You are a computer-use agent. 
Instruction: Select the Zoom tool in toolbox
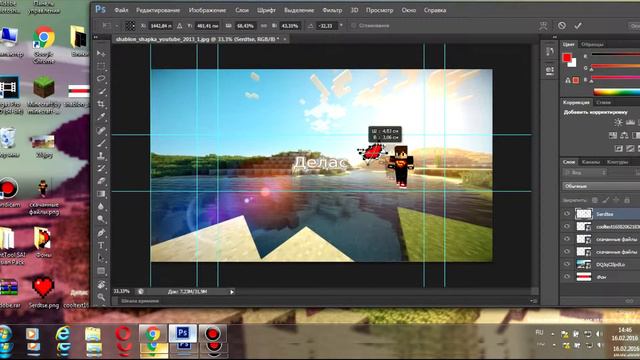coord(101,297)
